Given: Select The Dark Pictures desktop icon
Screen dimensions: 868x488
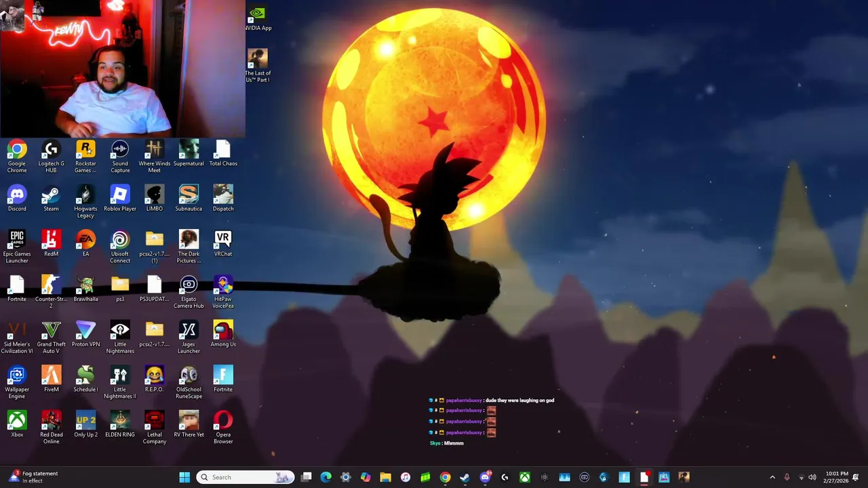Looking at the screenshot, I should click(x=189, y=247).
